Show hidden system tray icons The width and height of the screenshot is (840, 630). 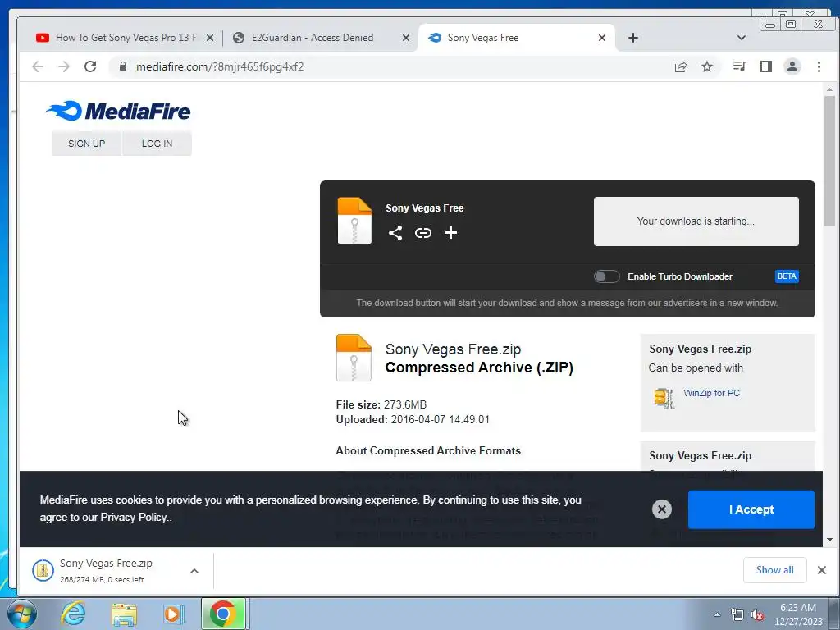click(717, 614)
